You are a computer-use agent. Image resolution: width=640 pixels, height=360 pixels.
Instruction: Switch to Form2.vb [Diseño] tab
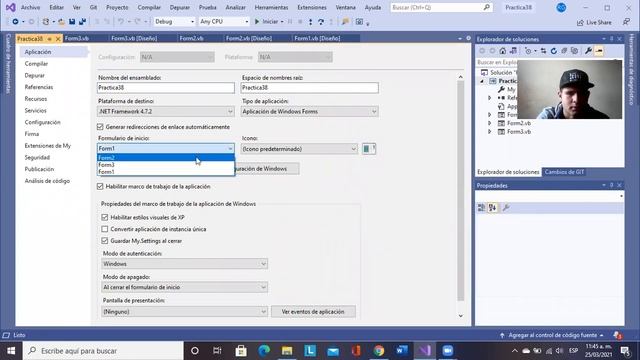coord(249,38)
